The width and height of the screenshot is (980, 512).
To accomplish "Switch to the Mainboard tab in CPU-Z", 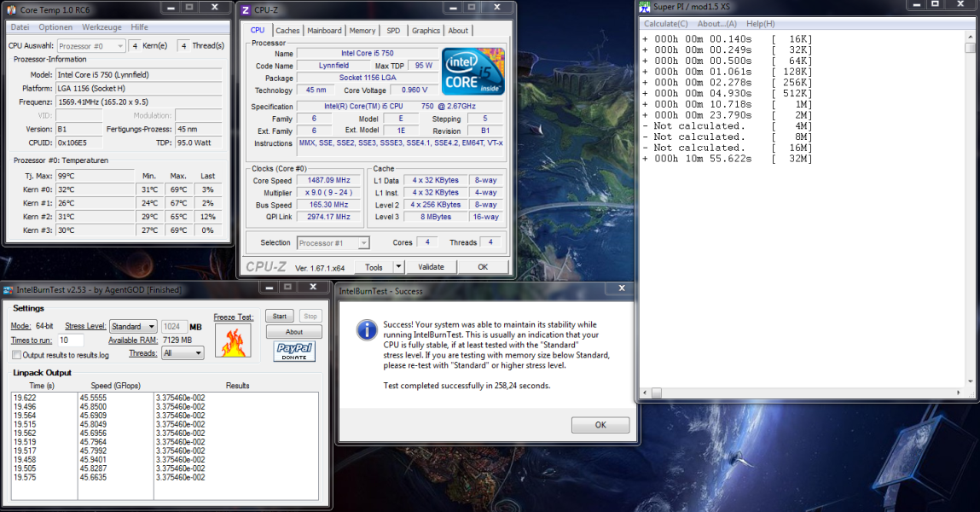I will coord(324,31).
